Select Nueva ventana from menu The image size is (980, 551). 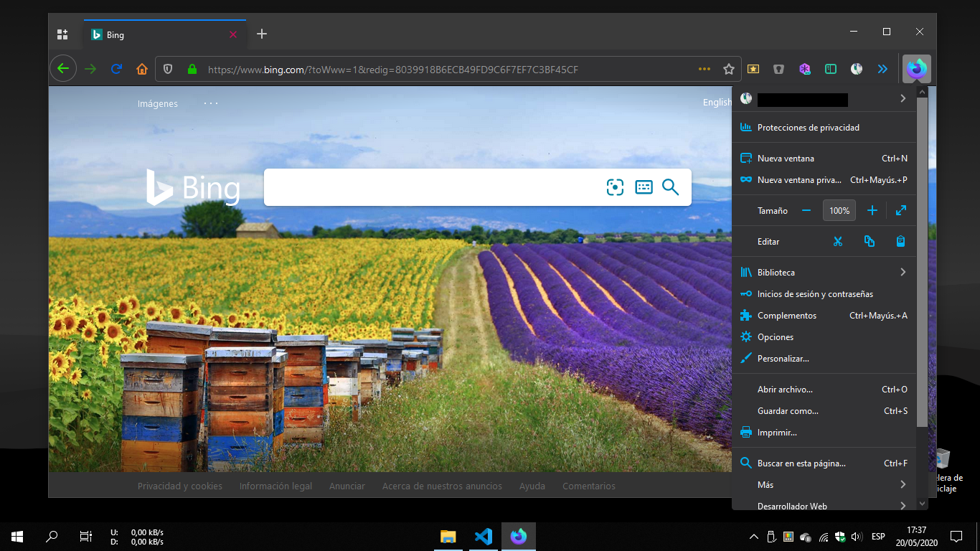[x=824, y=159]
